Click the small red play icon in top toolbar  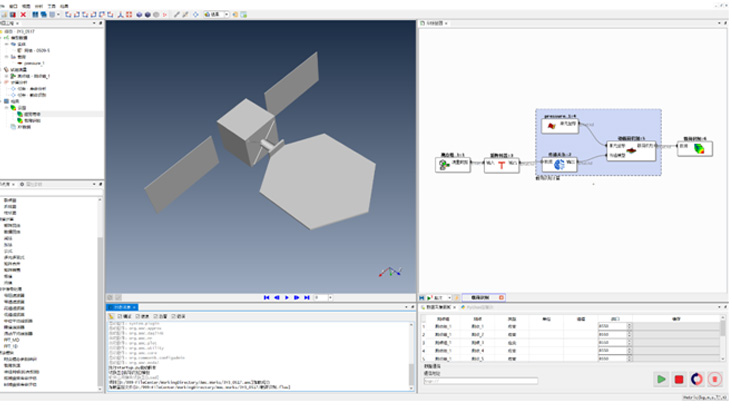pyautogui.click(x=165, y=15)
